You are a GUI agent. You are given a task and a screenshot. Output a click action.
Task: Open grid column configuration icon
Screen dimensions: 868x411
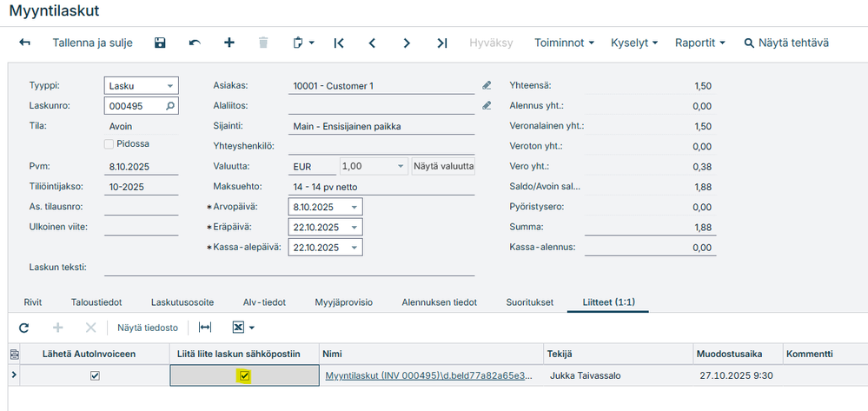point(15,354)
